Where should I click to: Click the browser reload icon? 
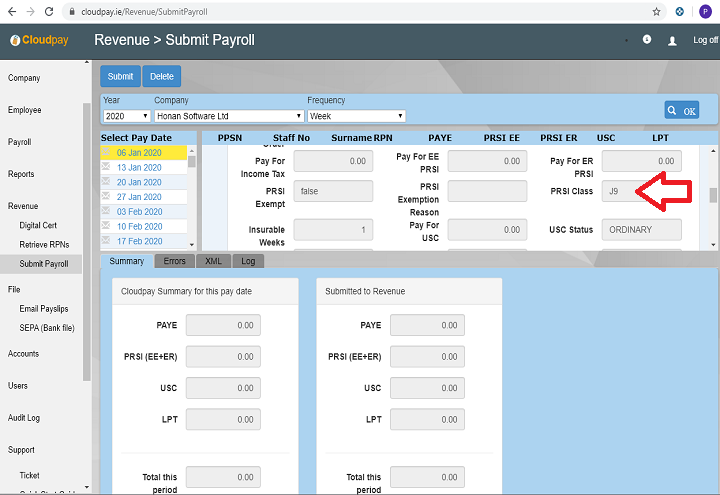[x=49, y=11]
